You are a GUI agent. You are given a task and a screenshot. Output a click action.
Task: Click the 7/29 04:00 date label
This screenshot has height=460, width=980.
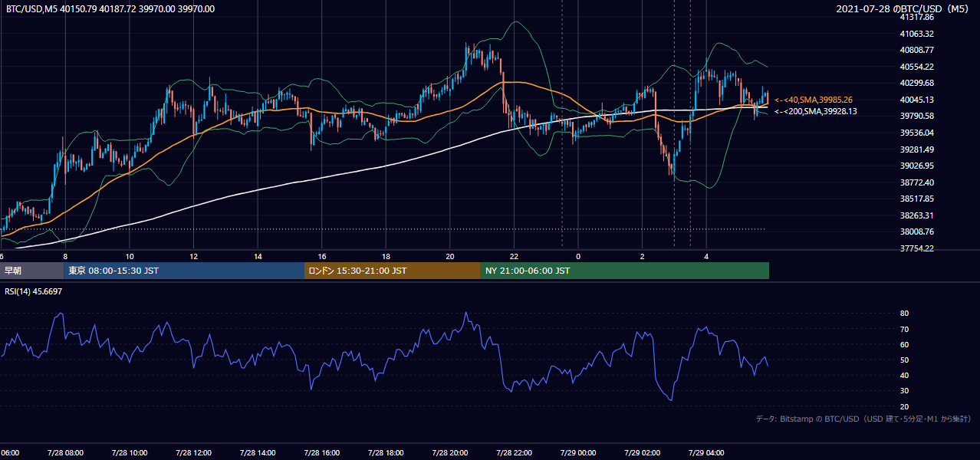pyautogui.click(x=705, y=453)
